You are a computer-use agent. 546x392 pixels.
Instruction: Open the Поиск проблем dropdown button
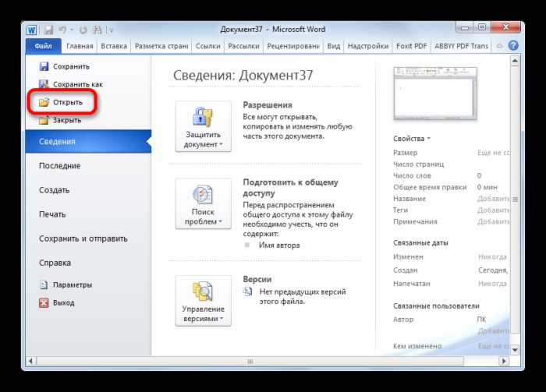point(203,204)
